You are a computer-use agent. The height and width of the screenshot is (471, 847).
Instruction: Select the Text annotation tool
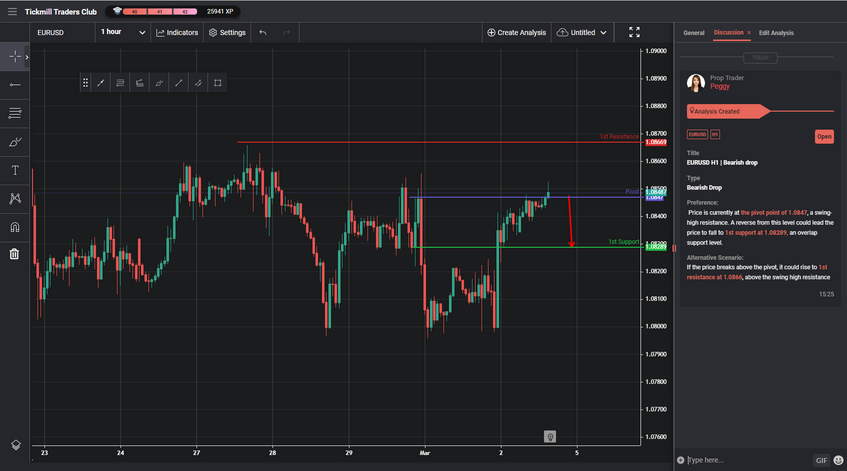point(15,170)
